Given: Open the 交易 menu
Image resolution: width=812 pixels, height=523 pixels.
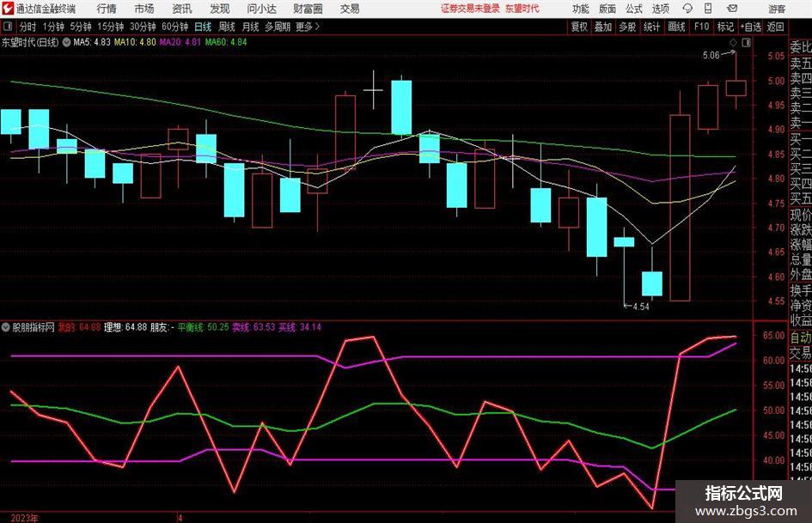Looking at the screenshot, I should 350,9.
